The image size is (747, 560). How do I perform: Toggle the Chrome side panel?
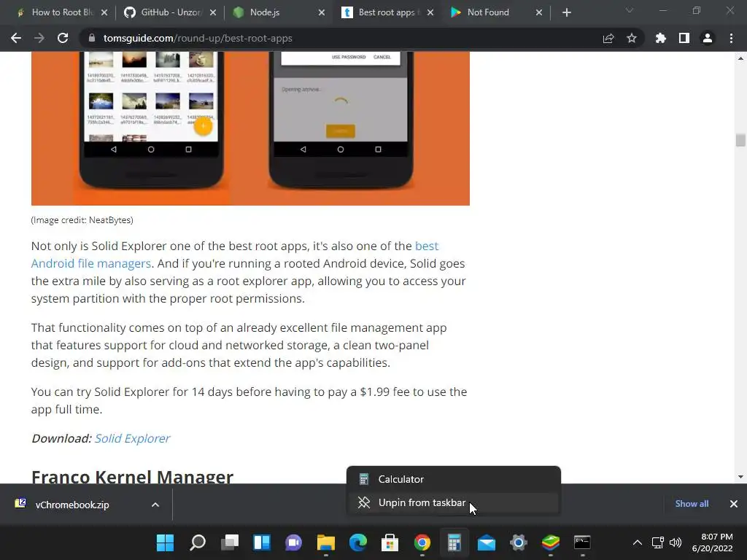[x=684, y=38]
